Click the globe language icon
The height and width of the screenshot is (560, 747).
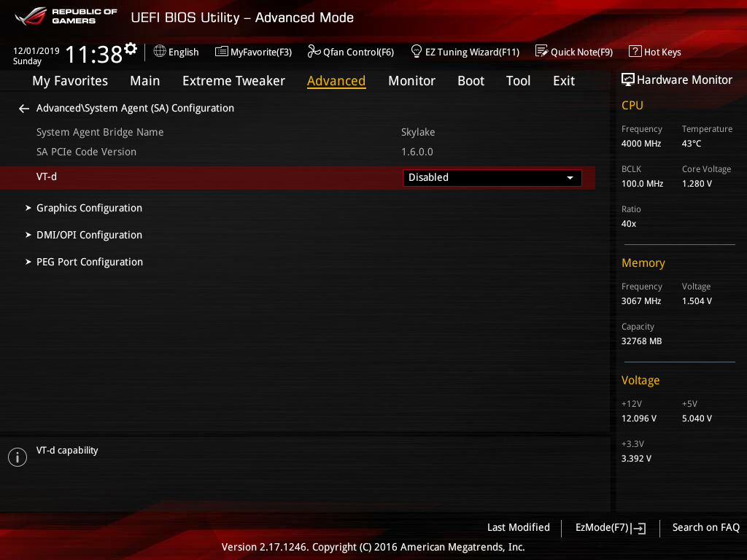pos(160,51)
